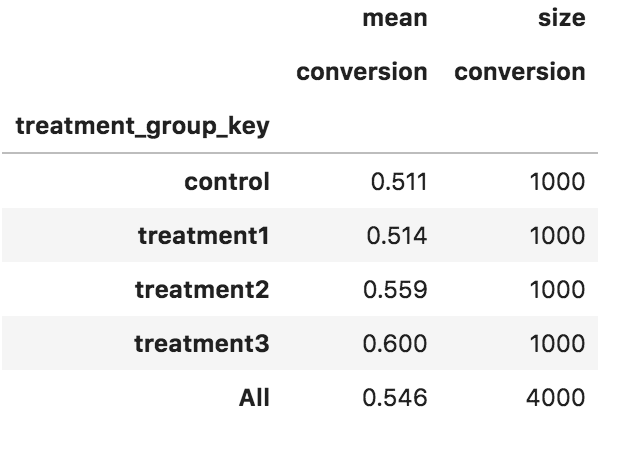This screenshot has width=628, height=458.
Task: Select the 'conversion' subheader under size
Action: point(520,72)
